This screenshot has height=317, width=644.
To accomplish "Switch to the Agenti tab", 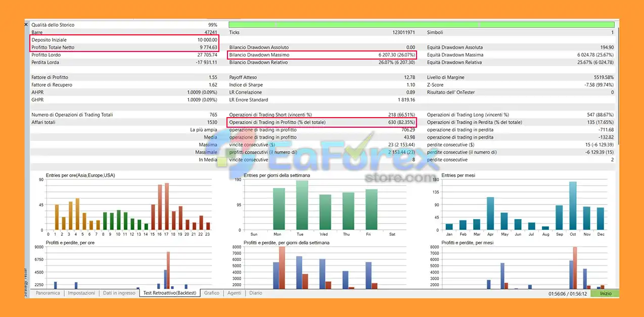I will tap(234, 293).
